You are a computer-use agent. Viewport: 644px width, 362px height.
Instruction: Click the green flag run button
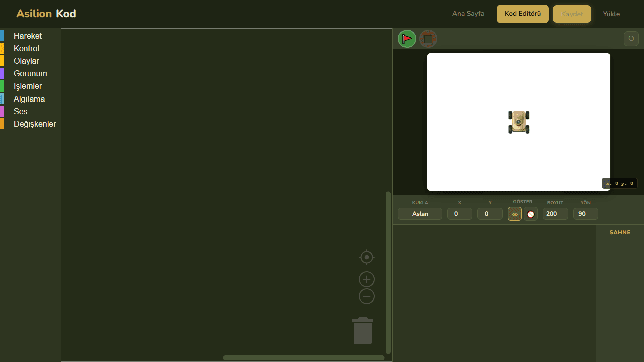pyautogui.click(x=407, y=39)
